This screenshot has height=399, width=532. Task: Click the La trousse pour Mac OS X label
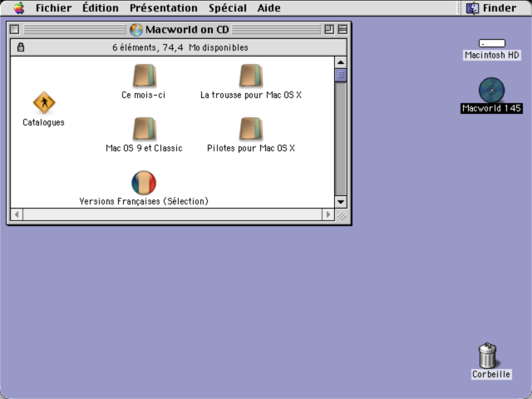(251, 95)
